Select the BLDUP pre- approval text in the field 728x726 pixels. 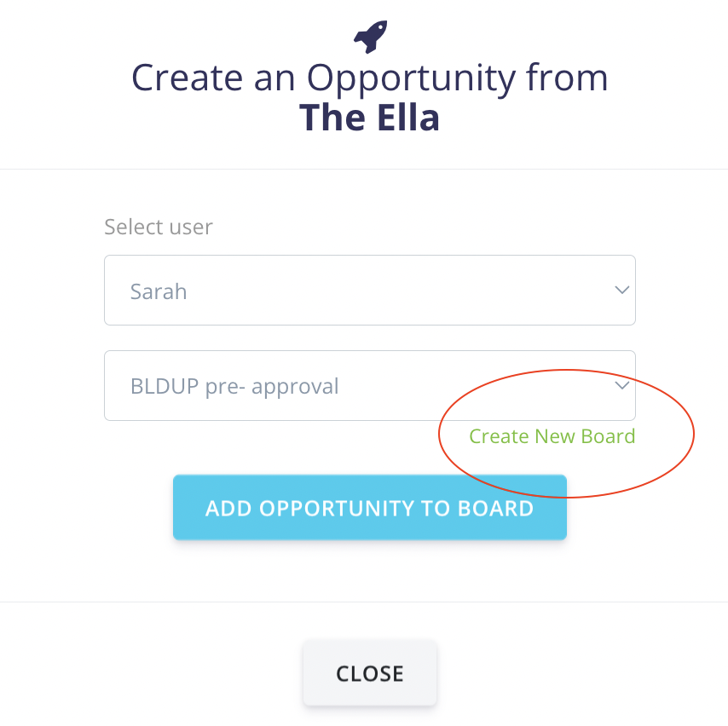click(x=234, y=386)
